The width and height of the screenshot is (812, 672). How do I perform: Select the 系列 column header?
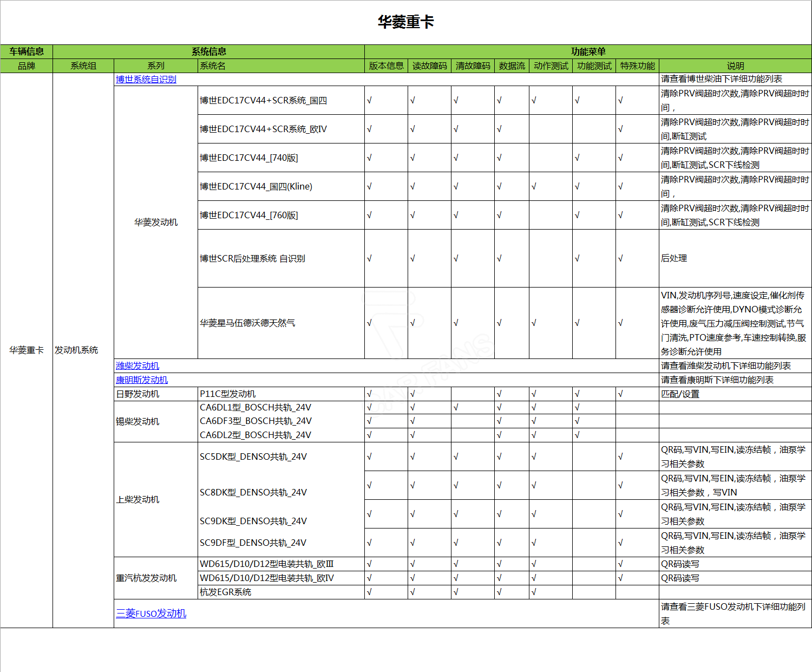pyautogui.click(x=156, y=66)
